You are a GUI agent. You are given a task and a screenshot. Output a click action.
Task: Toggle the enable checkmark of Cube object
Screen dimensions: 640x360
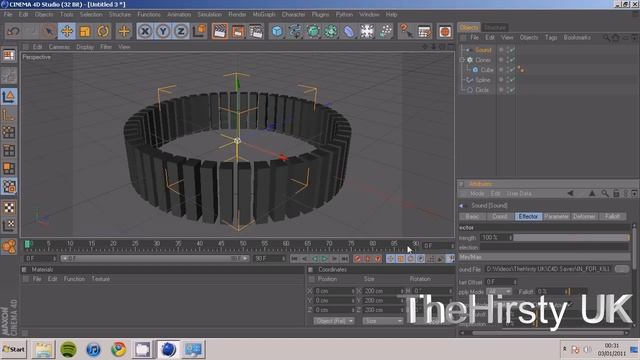[511, 70]
